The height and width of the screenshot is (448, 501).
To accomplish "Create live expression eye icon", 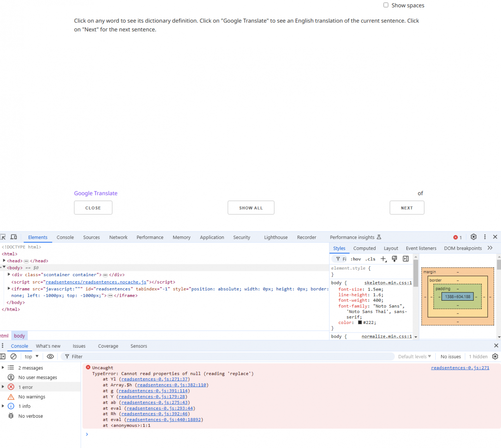I will (50, 356).
